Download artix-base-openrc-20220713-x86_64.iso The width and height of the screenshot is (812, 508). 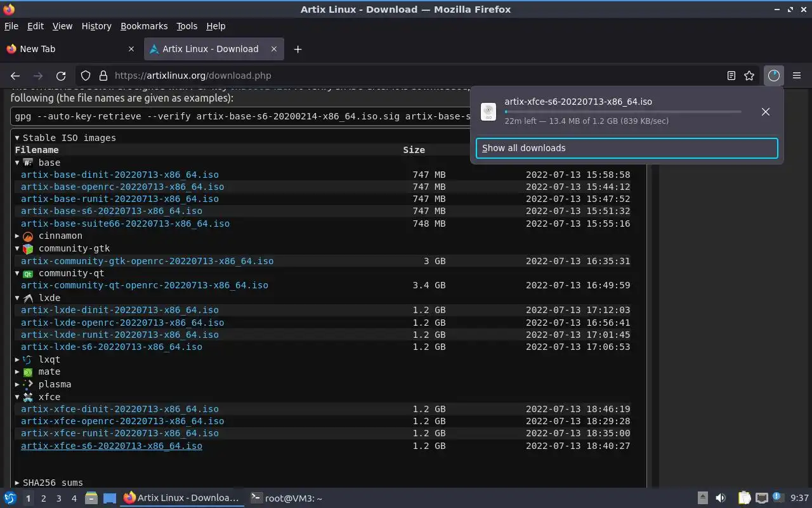point(122,187)
